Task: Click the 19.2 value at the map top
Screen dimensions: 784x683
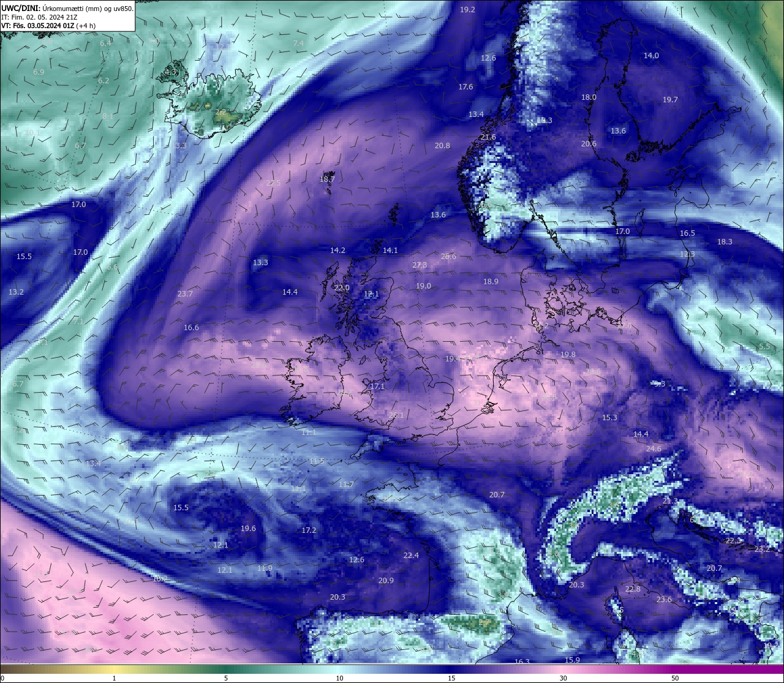Action: [x=467, y=10]
